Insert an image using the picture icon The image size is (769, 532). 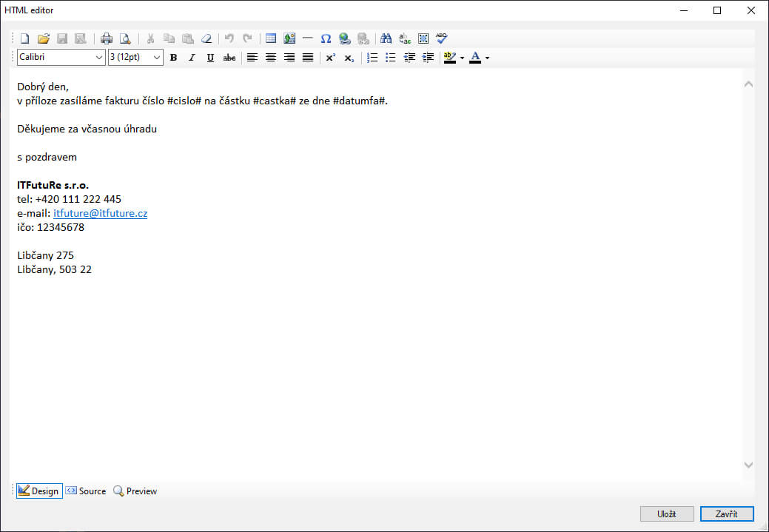tap(289, 38)
